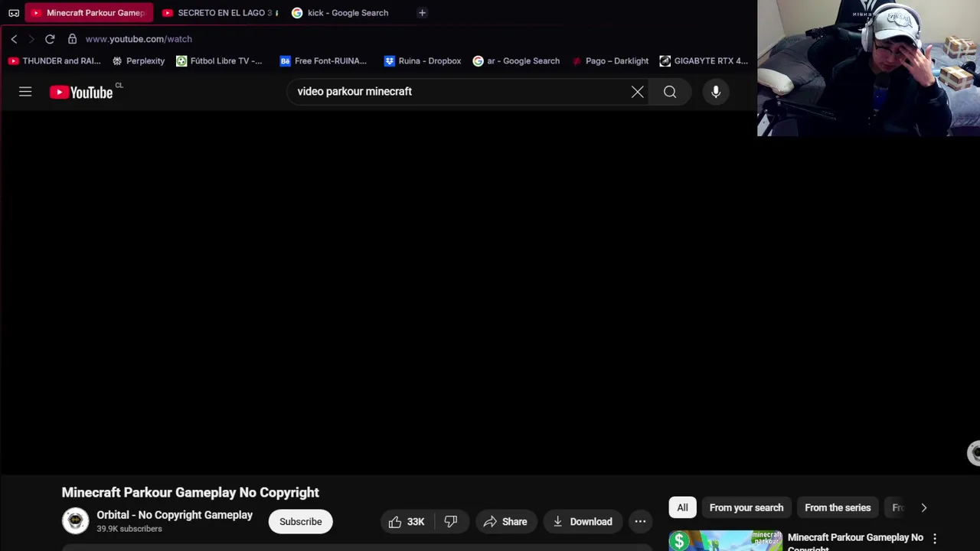Start voice search with the microphone
The image size is (980, 551).
pyautogui.click(x=716, y=92)
